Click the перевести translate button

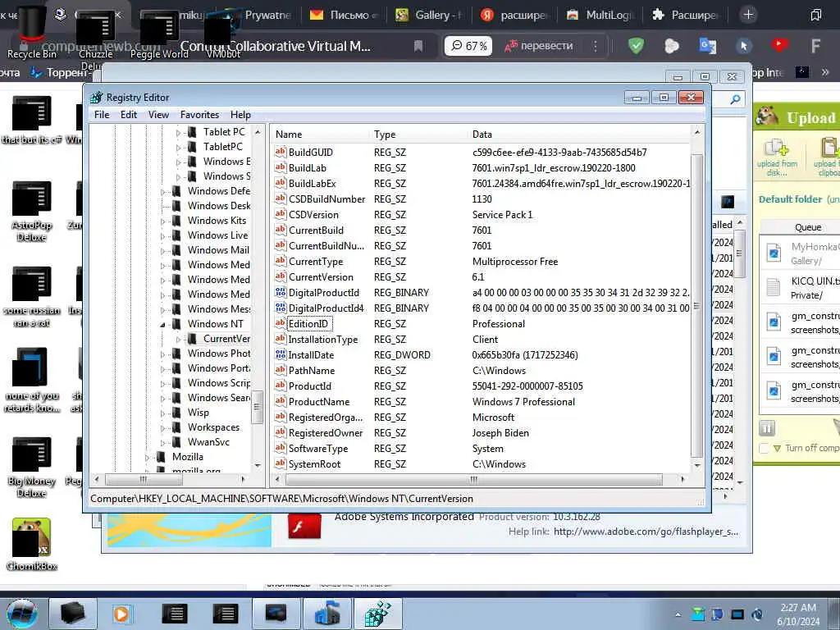(539, 46)
